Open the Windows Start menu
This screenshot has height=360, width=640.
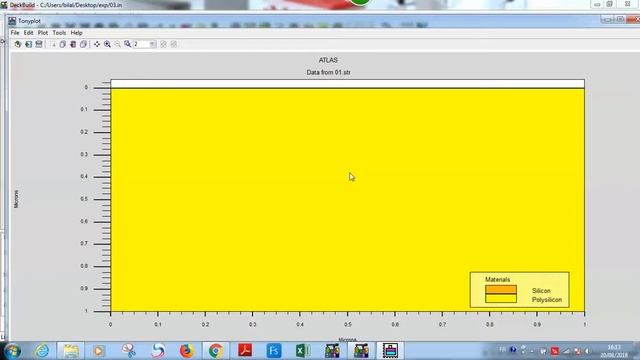click(12, 351)
